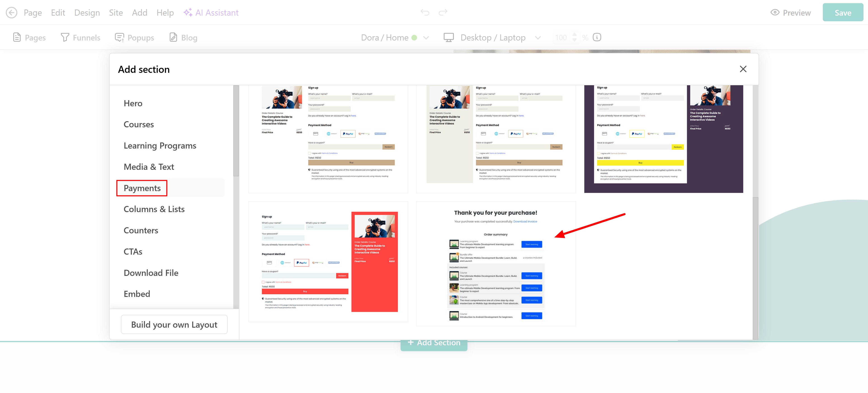
Task: Open the Blog editor icon
Action: (x=173, y=37)
